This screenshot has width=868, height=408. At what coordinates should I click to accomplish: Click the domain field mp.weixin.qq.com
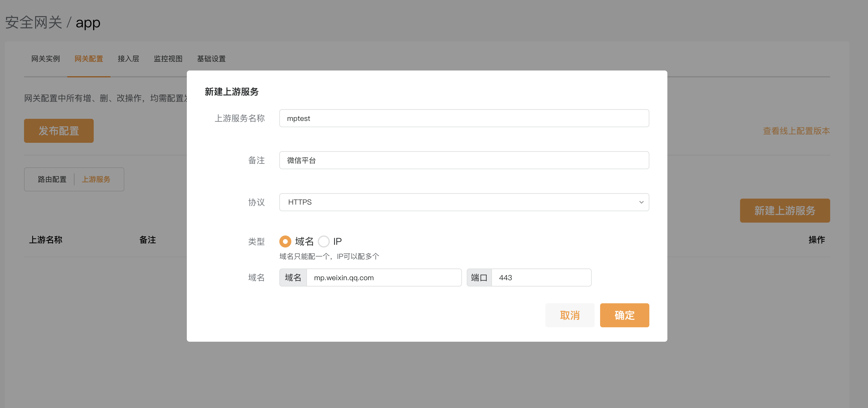click(384, 278)
